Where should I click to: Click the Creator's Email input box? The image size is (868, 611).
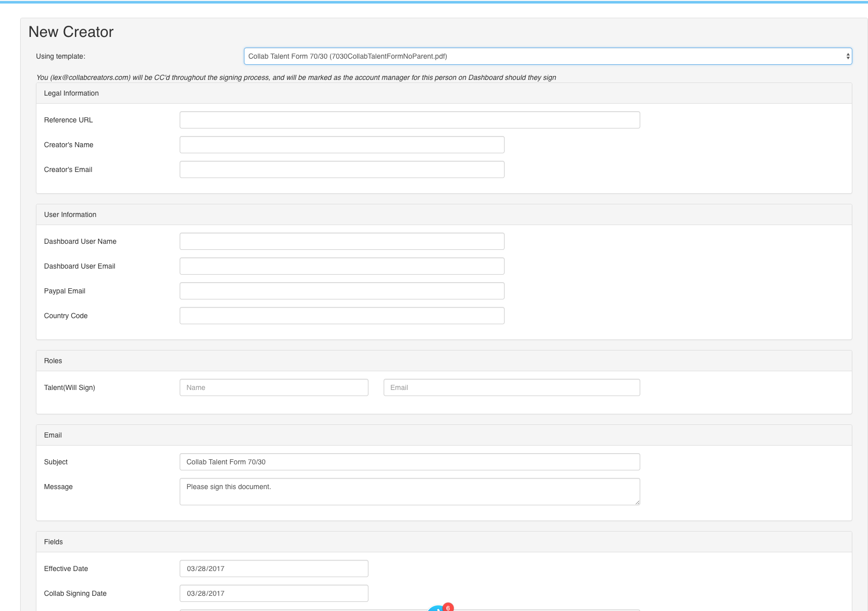click(342, 169)
